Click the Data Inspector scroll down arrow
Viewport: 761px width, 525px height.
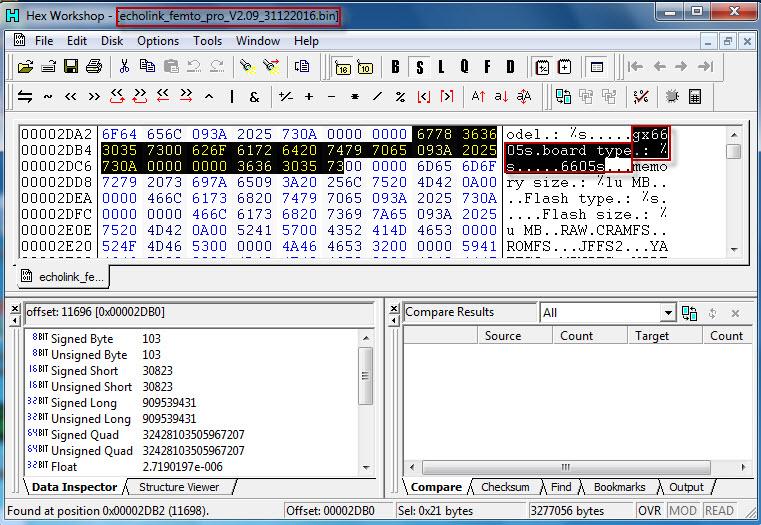coord(366,468)
